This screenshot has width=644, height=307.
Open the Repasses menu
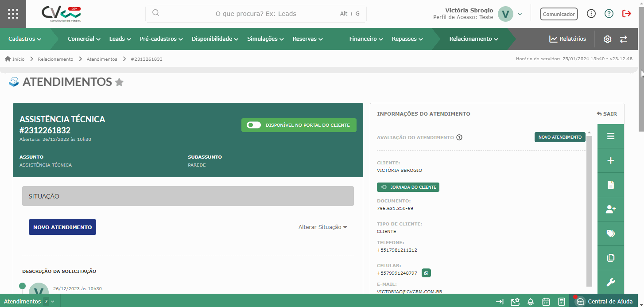click(x=407, y=39)
